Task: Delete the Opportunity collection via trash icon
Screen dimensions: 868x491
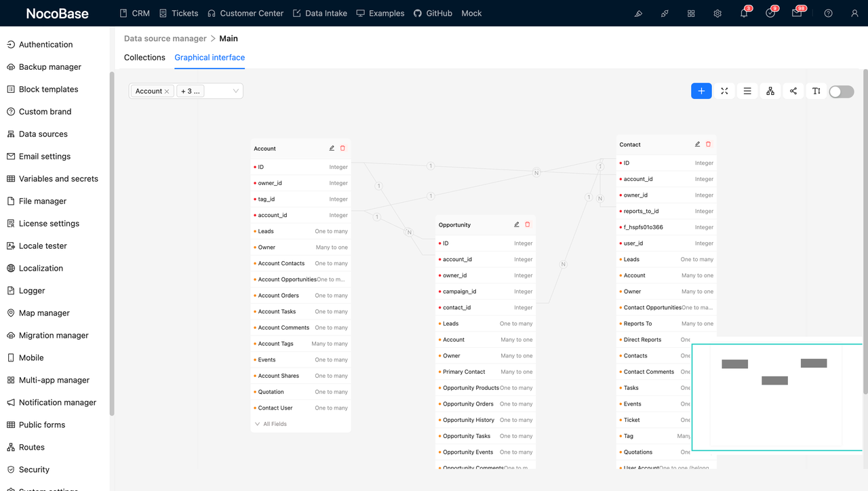Action: 528,224
